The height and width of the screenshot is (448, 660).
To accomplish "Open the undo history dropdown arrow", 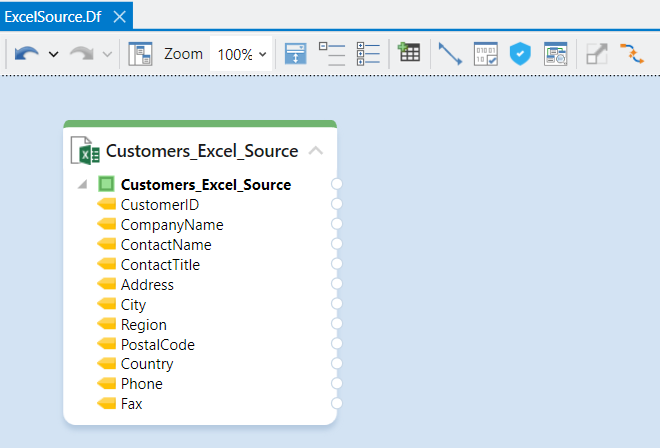I will (x=53, y=54).
